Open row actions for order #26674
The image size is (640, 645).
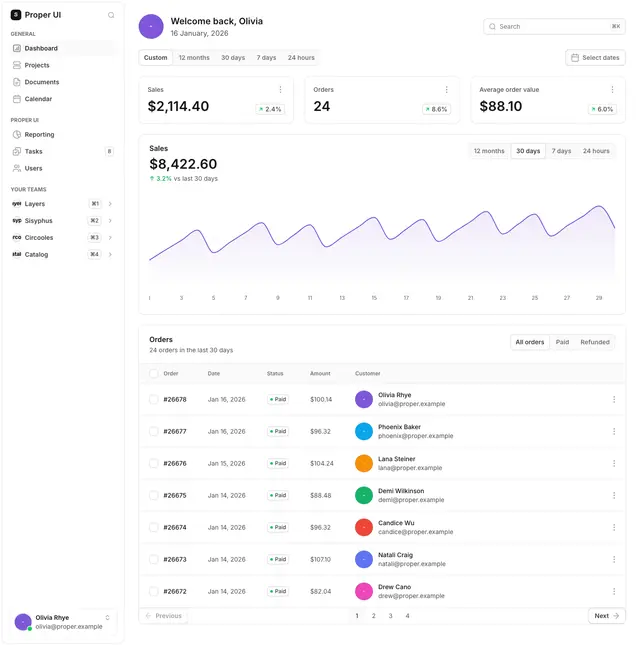point(614,527)
